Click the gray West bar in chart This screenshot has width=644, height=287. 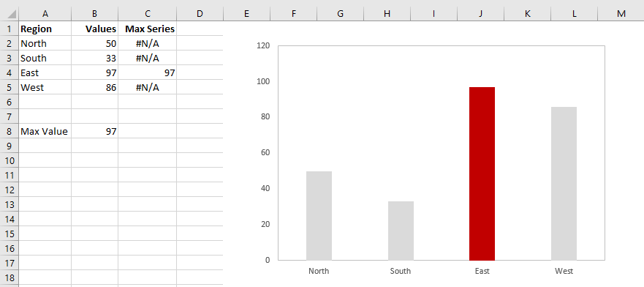point(564,183)
